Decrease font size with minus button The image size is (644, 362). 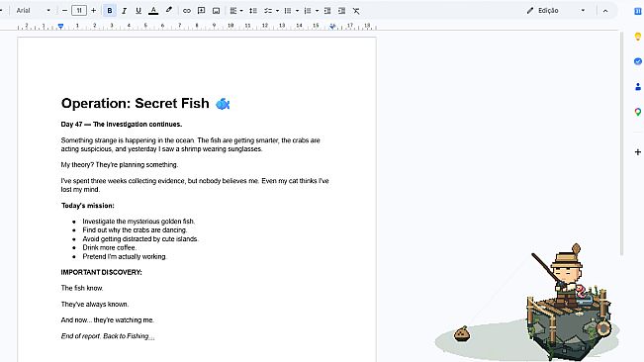64,11
